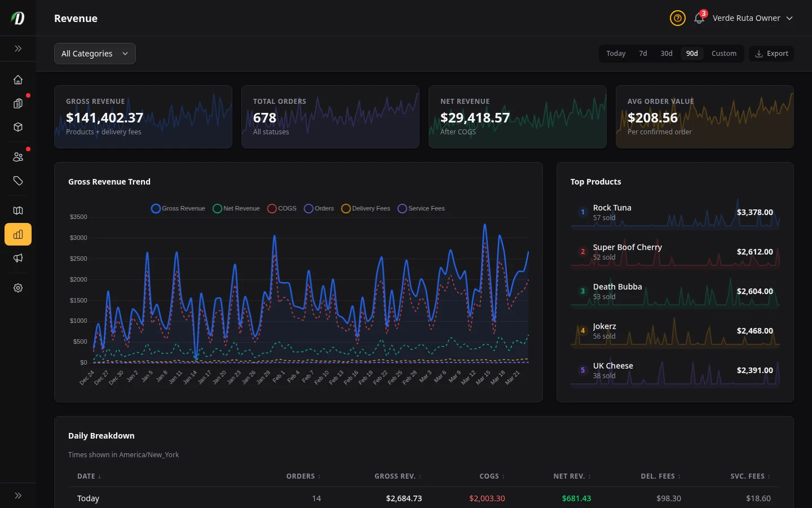Expand the collapsed sidebar using the chevrons
812x508 pixels.
coord(18,49)
